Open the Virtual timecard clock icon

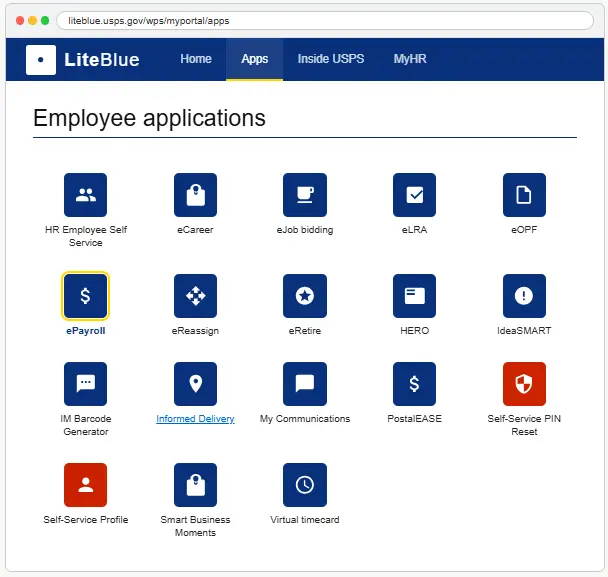(x=305, y=485)
